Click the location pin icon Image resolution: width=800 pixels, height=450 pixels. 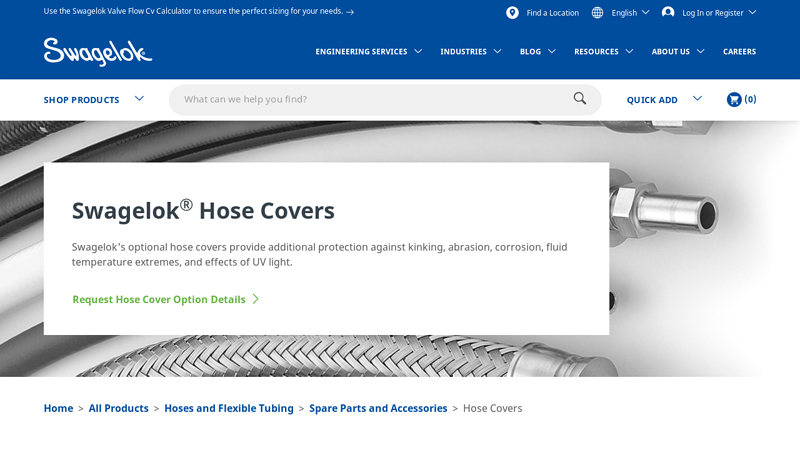coord(512,13)
